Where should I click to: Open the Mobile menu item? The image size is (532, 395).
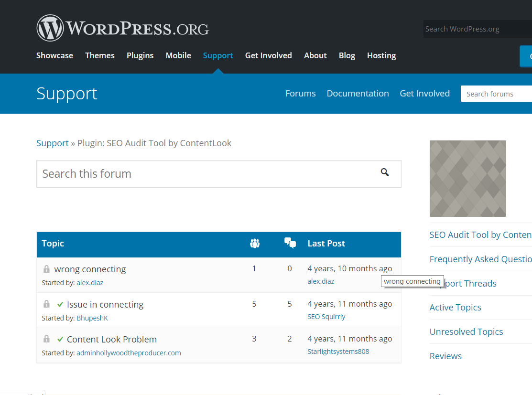pos(178,55)
